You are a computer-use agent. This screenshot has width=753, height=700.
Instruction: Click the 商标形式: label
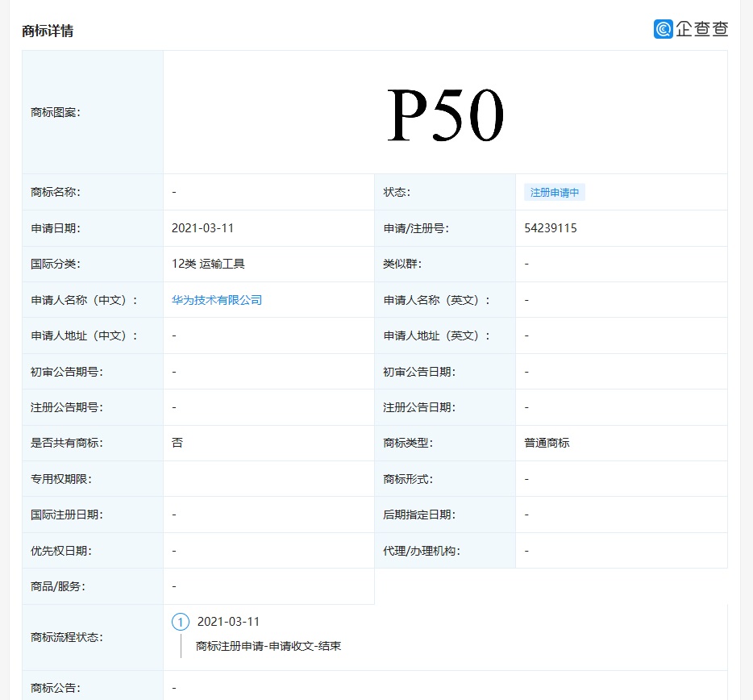(x=408, y=479)
